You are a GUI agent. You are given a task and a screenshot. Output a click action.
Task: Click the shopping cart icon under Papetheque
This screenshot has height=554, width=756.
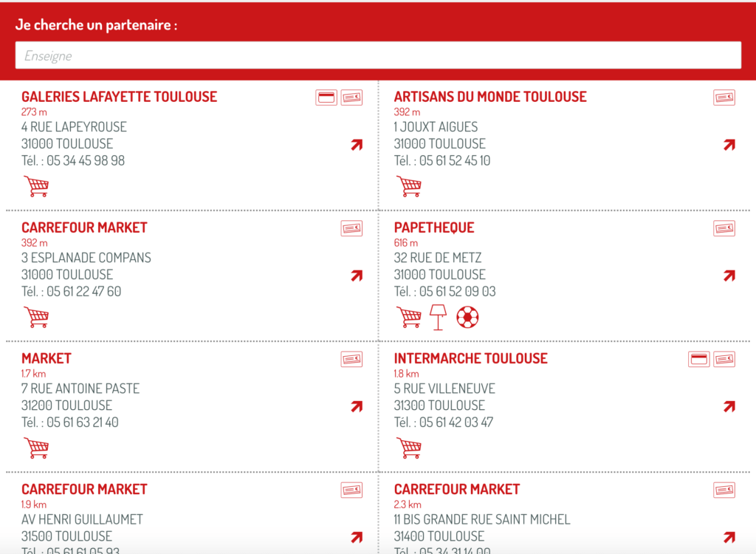[409, 317]
